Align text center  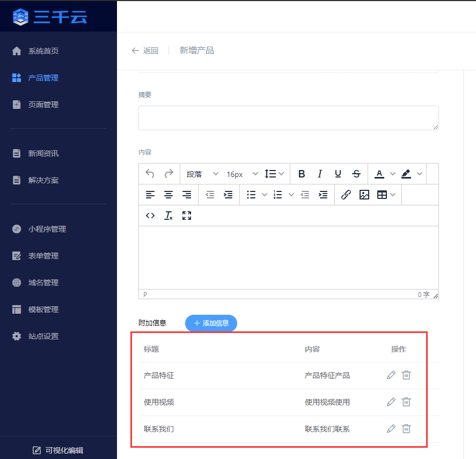pyautogui.click(x=169, y=195)
